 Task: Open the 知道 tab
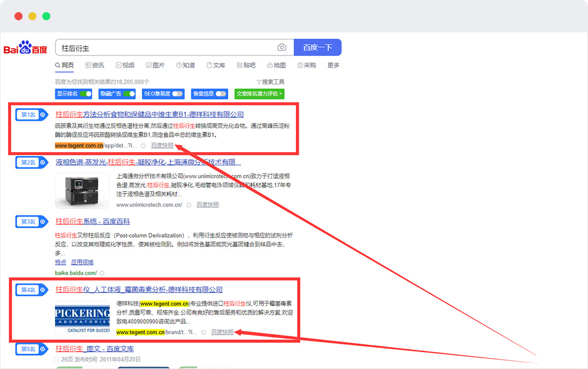point(186,65)
